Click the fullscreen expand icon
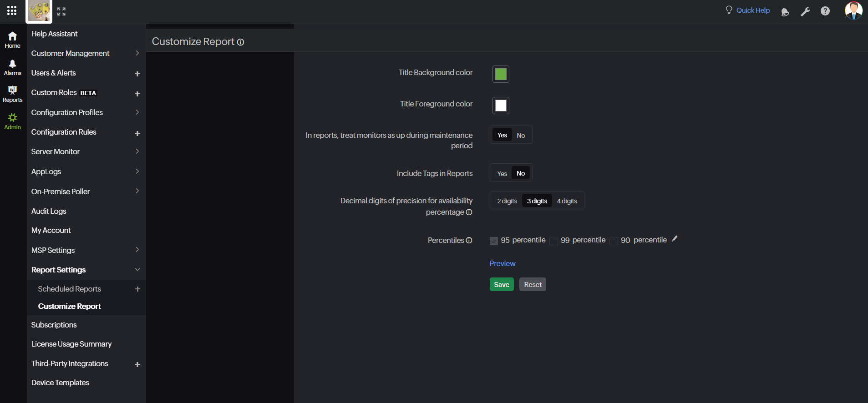This screenshot has height=403, width=868. click(61, 11)
